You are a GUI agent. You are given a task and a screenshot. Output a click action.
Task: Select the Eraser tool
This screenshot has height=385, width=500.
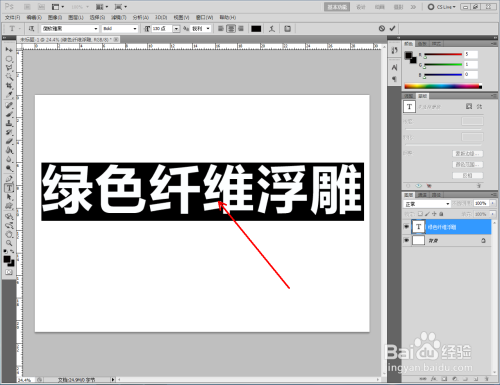(9, 141)
